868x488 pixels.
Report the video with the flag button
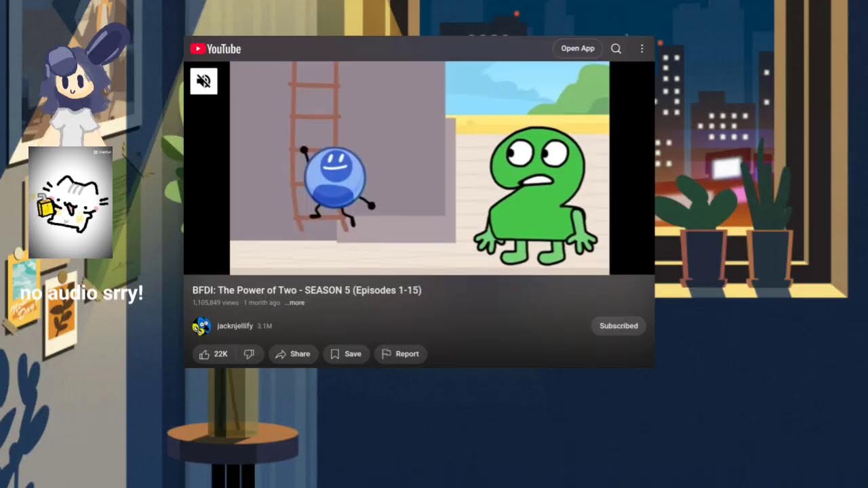pyautogui.click(x=400, y=354)
